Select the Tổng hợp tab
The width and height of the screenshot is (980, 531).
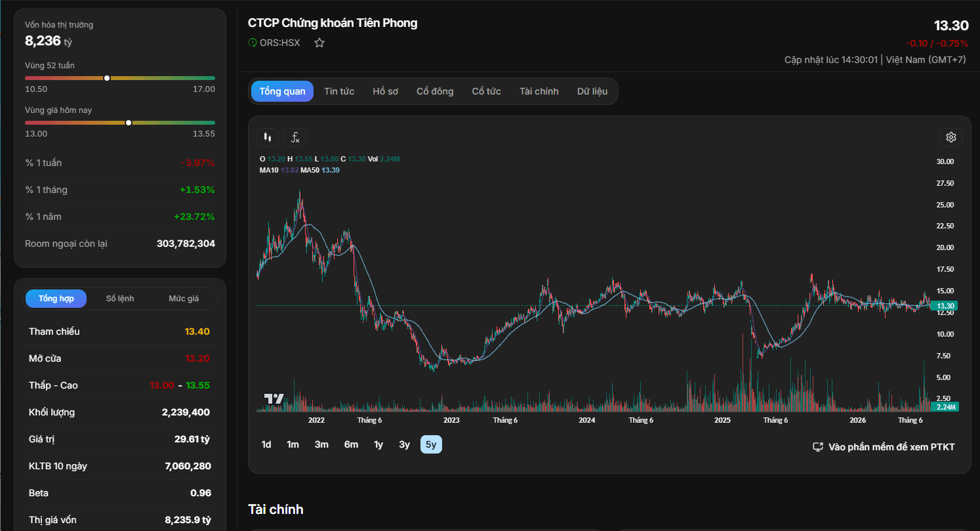tap(56, 299)
